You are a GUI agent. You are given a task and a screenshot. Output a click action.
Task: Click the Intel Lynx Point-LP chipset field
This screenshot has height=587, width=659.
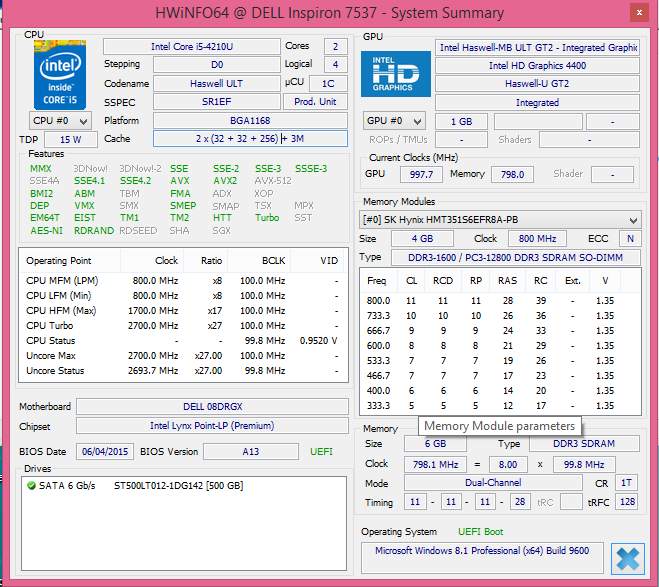(212, 426)
